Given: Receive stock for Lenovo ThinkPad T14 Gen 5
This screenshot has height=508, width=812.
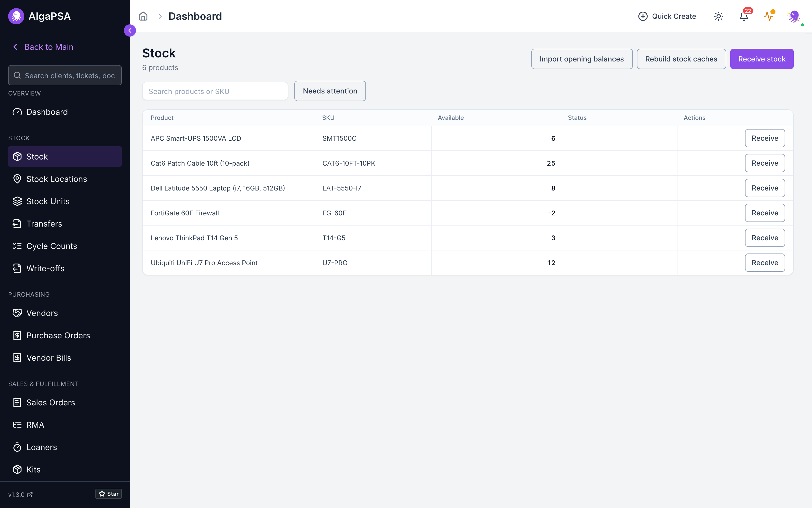Looking at the screenshot, I should tap(765, 237).
